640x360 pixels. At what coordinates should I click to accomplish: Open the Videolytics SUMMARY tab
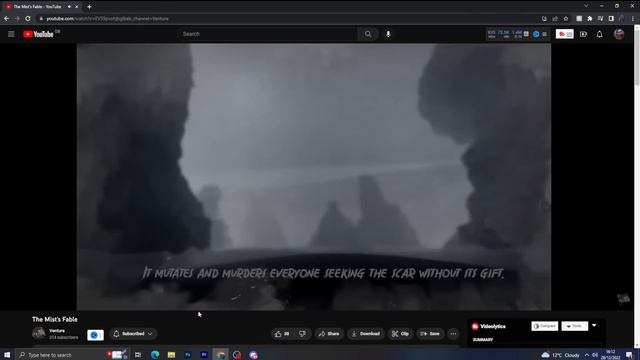483,340
